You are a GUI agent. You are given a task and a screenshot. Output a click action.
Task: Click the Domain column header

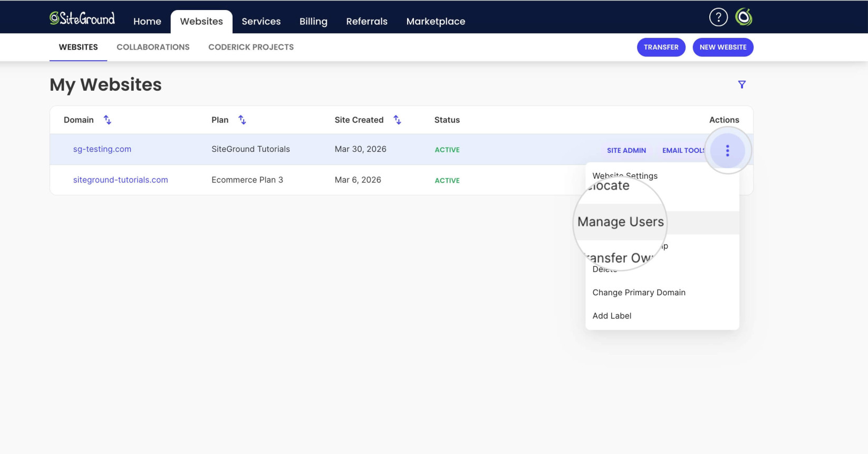[79, 120]
